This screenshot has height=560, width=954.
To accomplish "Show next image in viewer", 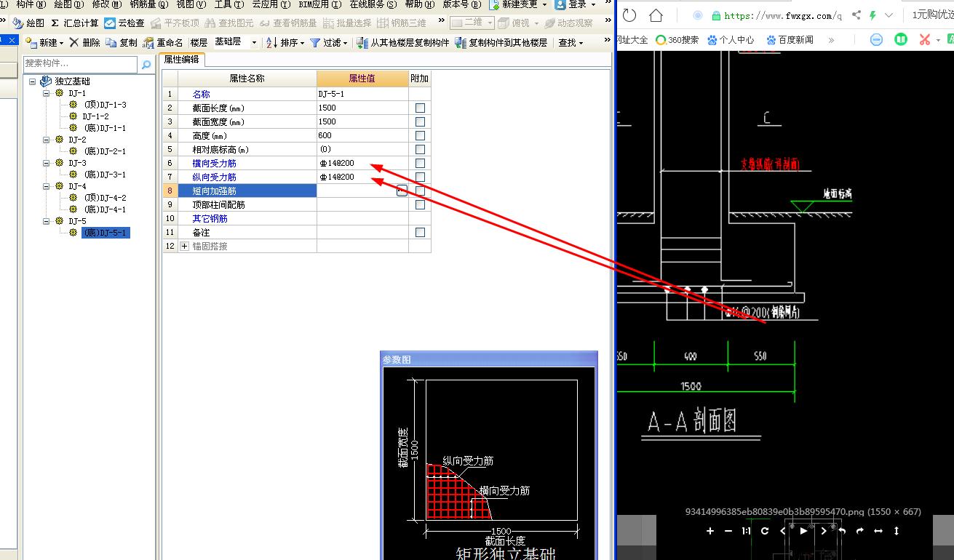I will click(x=824, y=531).
